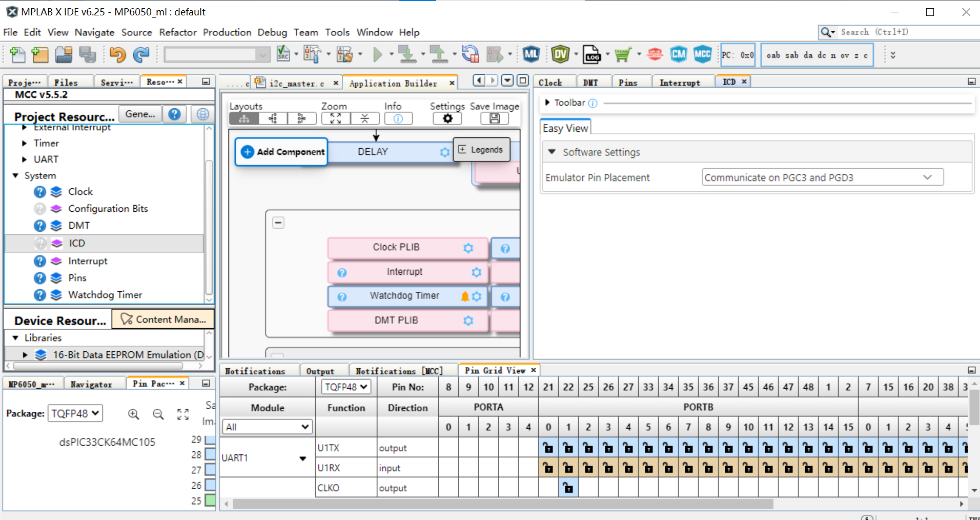The image size is (980, 520).
Task: Click the blue help icon next to Gene...
Action: pos(174,114)
